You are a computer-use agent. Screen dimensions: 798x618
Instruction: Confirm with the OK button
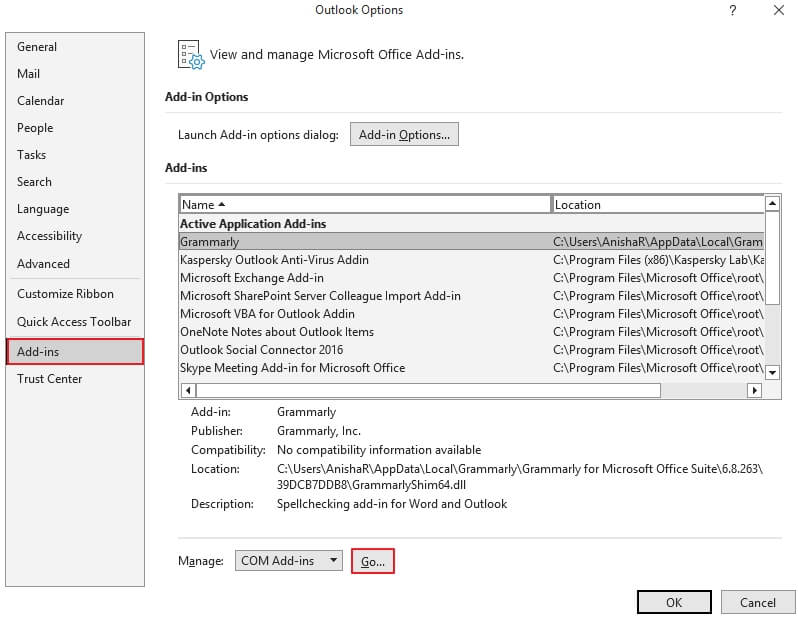674,602
